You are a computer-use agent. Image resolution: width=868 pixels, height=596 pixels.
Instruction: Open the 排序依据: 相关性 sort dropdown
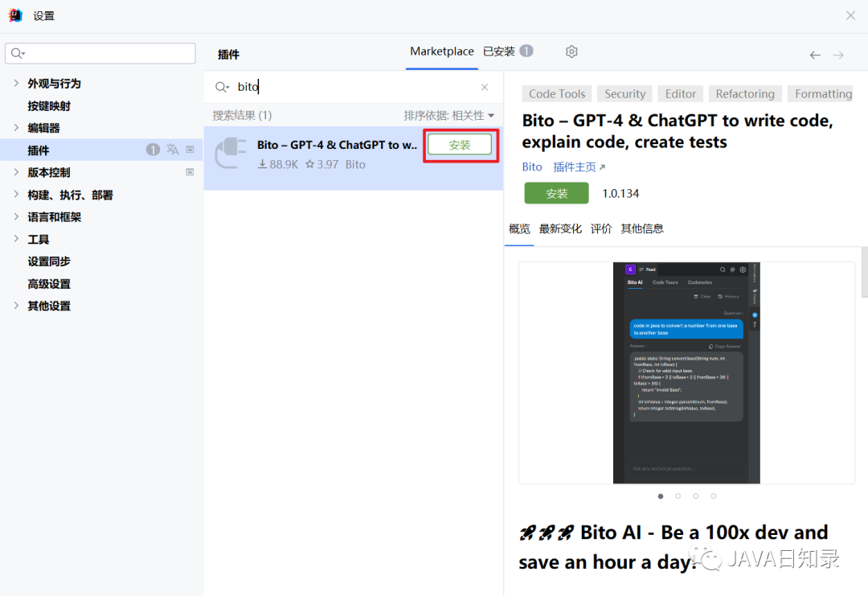coord(449,115)
